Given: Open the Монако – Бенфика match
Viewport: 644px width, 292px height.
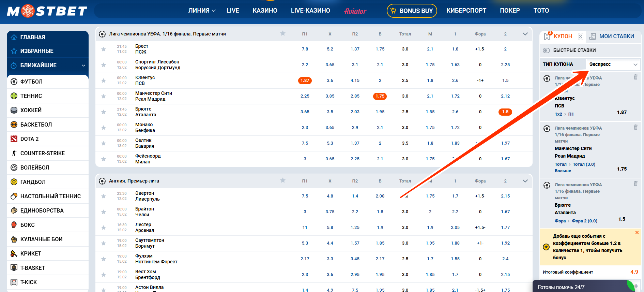Looking at the screenshot, I should pyautogui.click(x=145, y=128).
